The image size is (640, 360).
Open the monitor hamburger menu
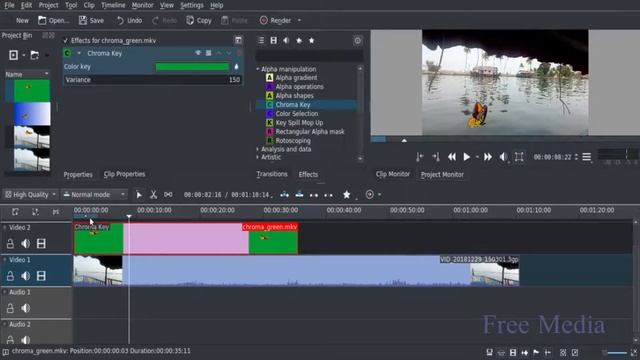pos(587,157)
